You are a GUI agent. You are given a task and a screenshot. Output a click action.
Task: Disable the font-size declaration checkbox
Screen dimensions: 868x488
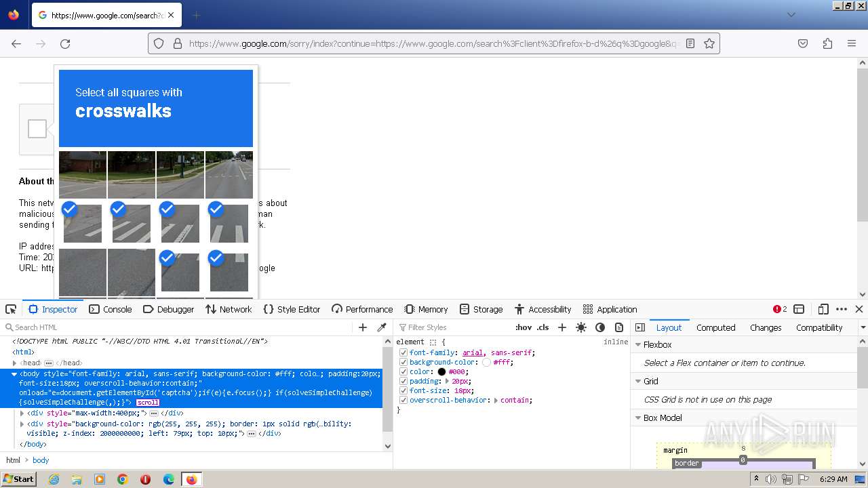(x=403, y=390)
